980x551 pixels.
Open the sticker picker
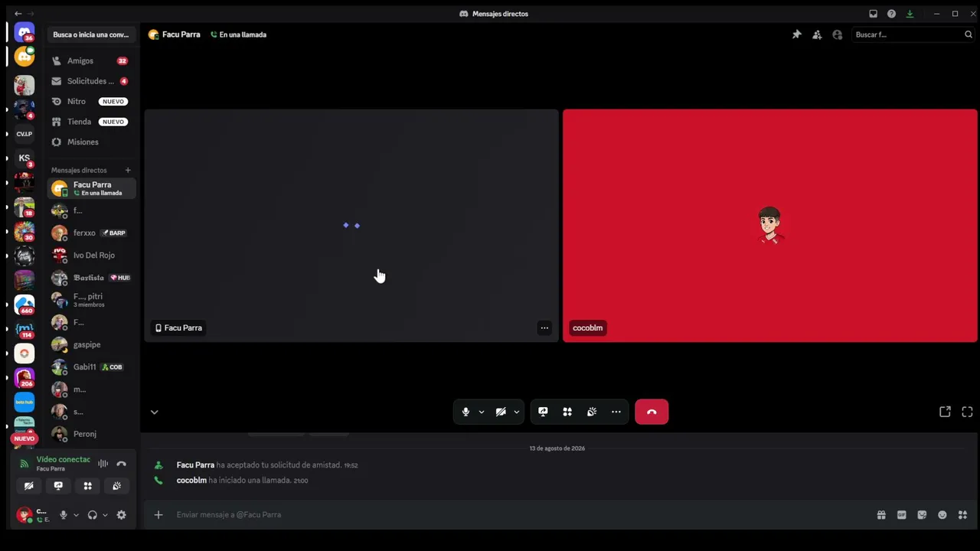pyautogui.click(x=922, y=515)
